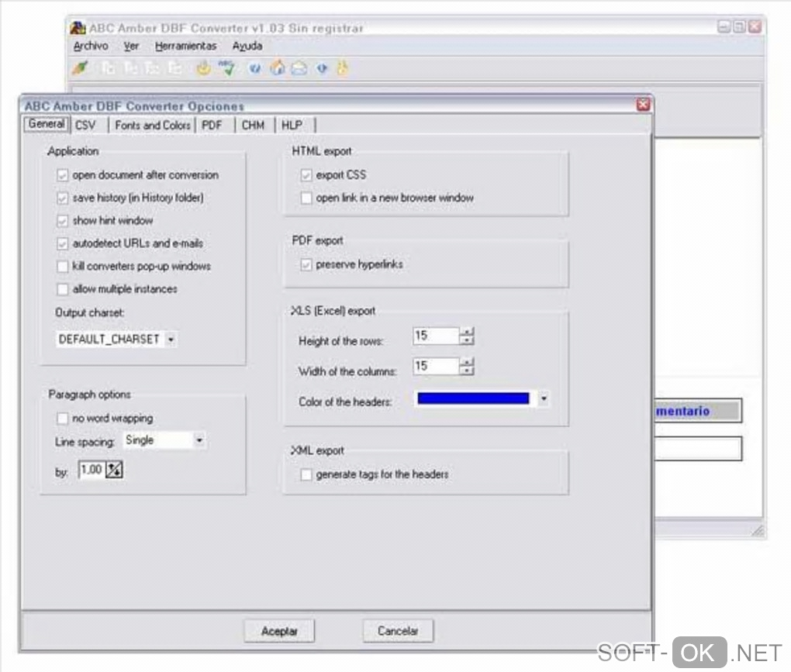Enable generate tags for the headers
Viewport: 791px width, 672px height.
tap(306, 474)
